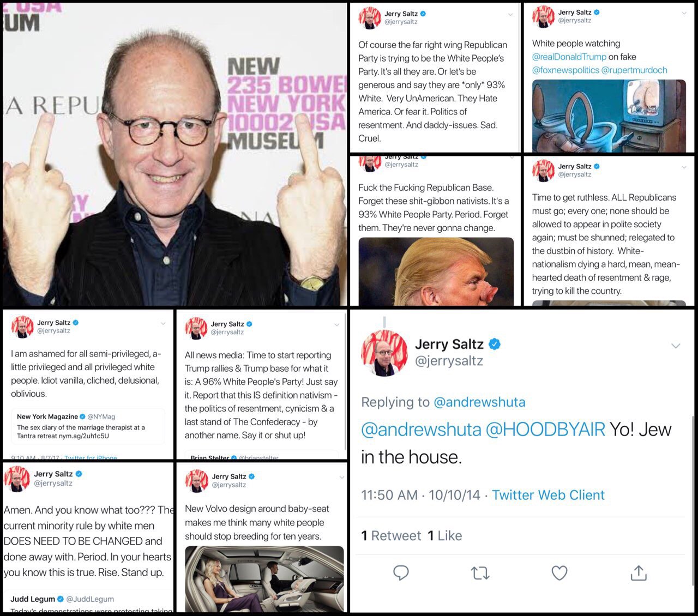Click New York Magazine verified badge
This screenshot has height=616, width=698.
[x=82, y=416]
